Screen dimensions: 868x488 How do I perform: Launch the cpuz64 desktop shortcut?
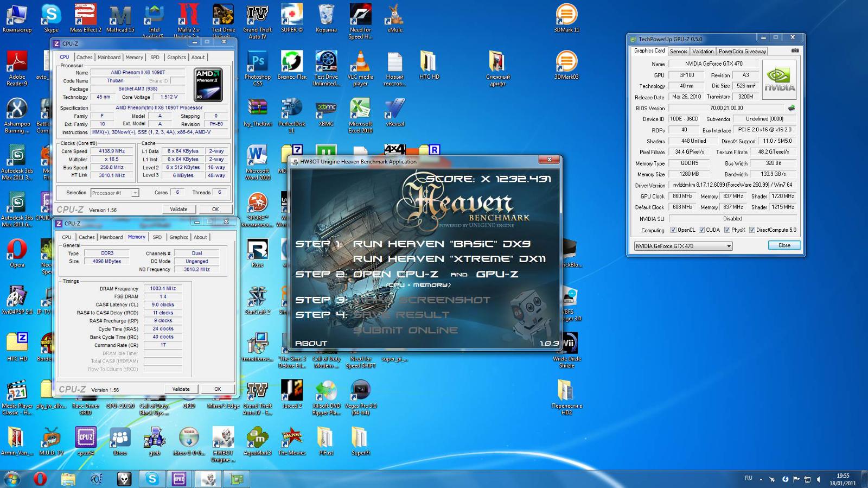point(86,441)
